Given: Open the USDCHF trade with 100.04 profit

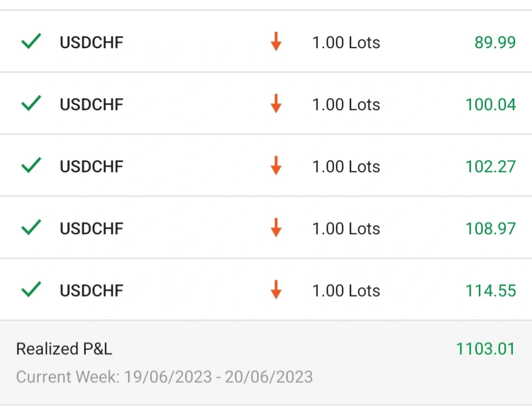Looking at the screenshot, I should coord(266,103).
